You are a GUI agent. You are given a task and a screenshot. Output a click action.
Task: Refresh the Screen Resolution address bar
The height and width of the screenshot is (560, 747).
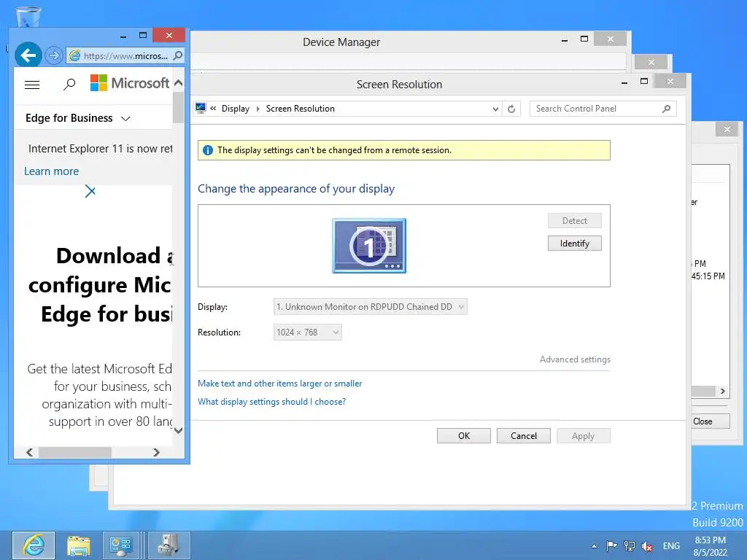click(511, 109)
